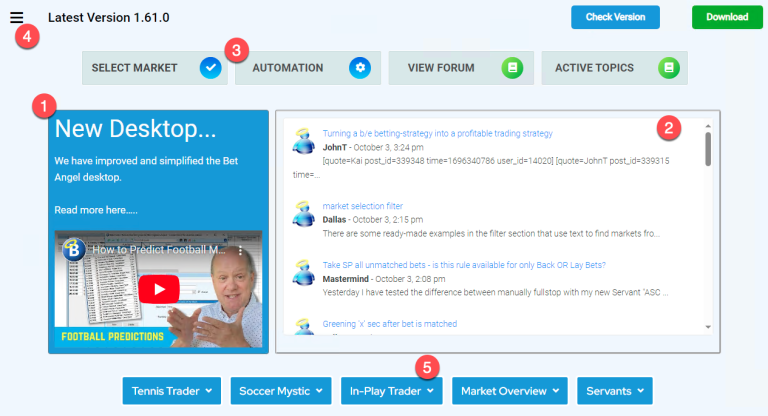
Task: Click the Bet Angel channel logo on video
Action: click(74, 250)
